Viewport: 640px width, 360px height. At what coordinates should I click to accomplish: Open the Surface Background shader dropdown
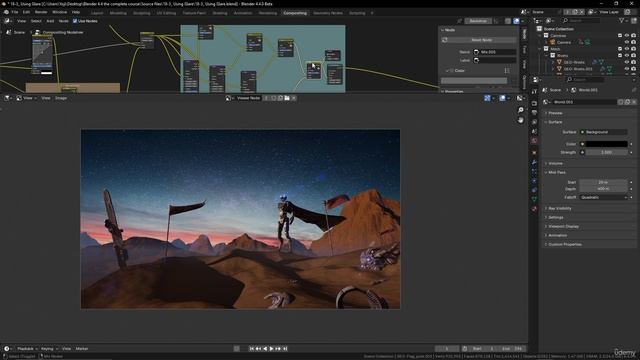(x=603, y=132)
